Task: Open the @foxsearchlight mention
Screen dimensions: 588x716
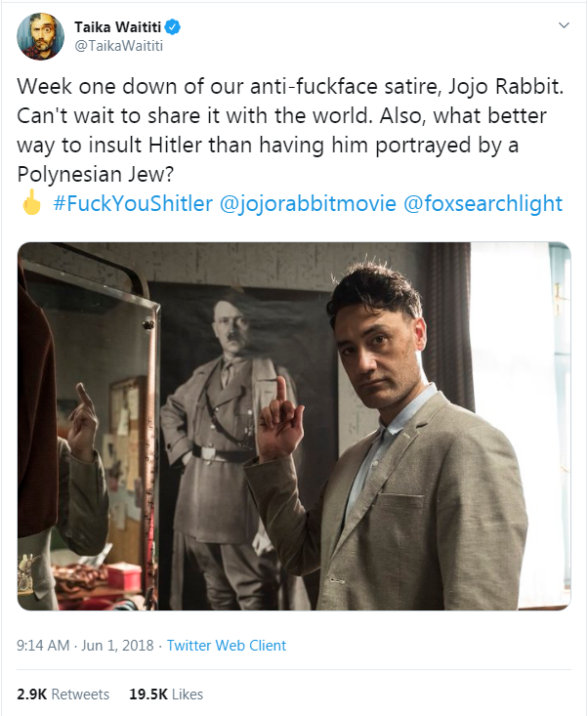Action: point(483,204)
